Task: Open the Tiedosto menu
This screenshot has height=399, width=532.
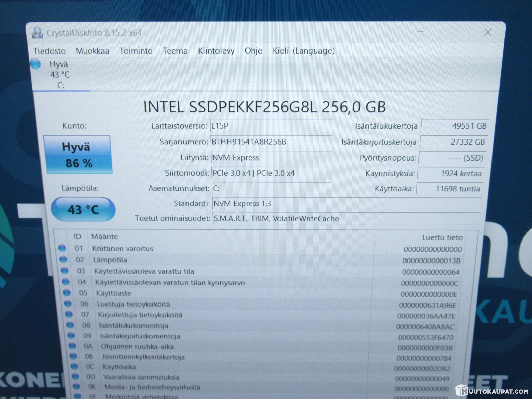Action: 49,51
